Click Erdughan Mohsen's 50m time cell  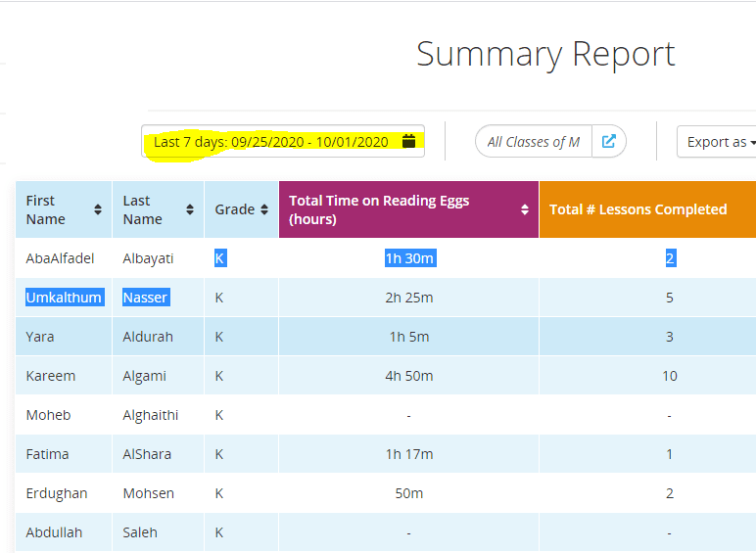point(409,493)
